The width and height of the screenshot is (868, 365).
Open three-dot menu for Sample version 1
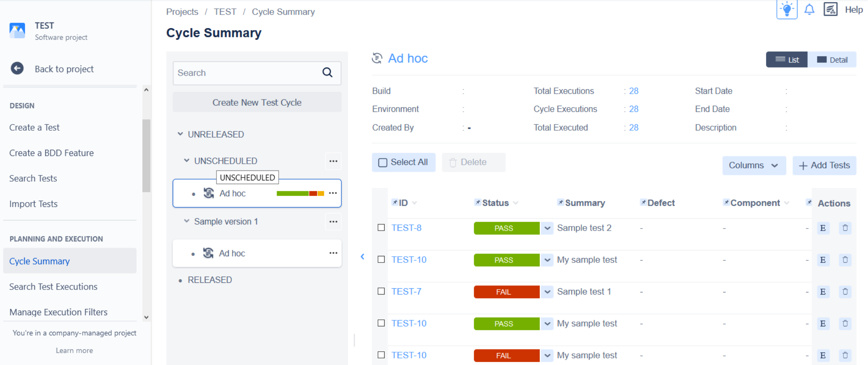point(333,221)
